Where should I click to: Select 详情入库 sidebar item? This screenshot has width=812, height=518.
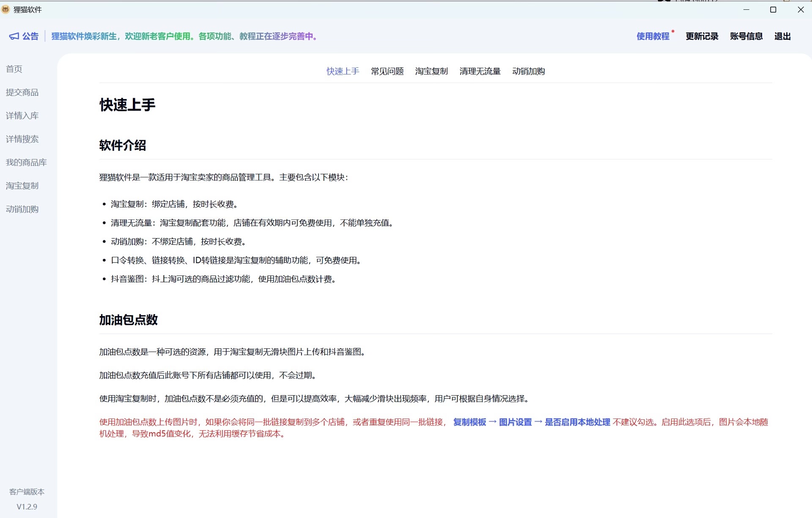click(22, 116)
